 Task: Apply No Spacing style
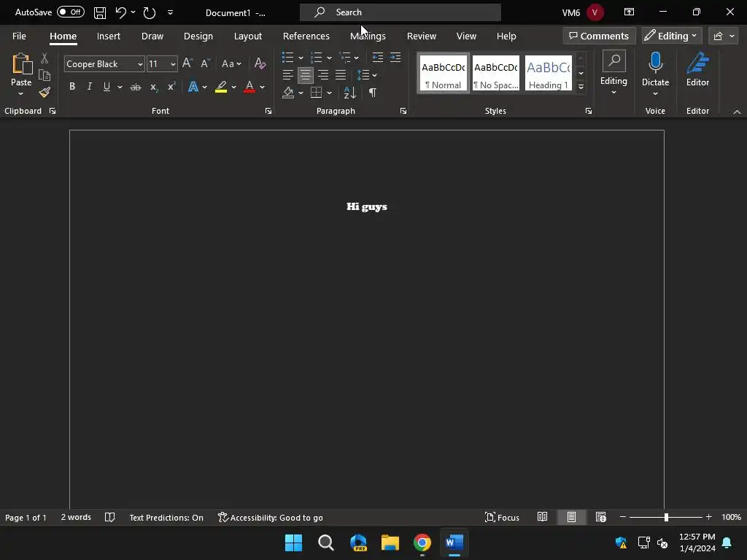click(x=496, y=73)
